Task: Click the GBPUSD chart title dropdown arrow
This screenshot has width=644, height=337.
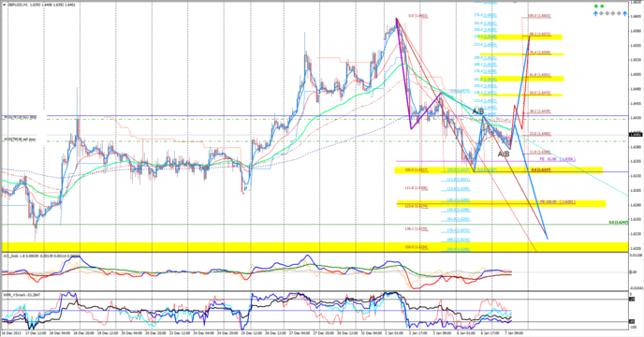Action: [x=5, y=5]
